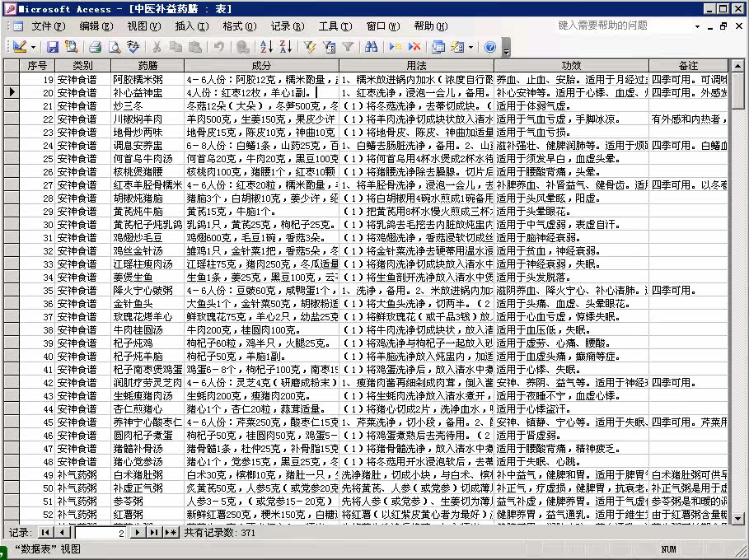Open the 帮助 menu
The width and height of the screenshot is (749, 560).
pyautogui.click(x=430, y=26)
